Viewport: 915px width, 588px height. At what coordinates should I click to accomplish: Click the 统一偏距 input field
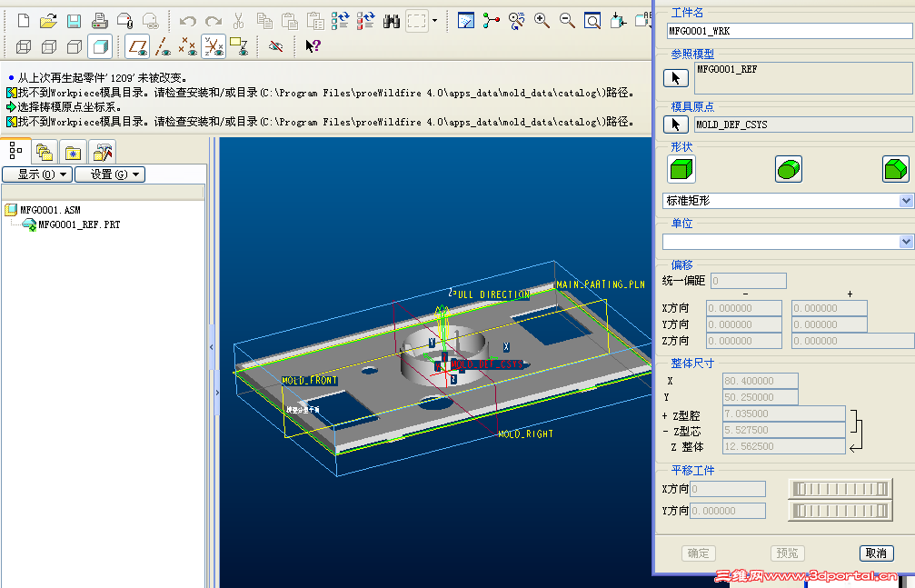749,281
